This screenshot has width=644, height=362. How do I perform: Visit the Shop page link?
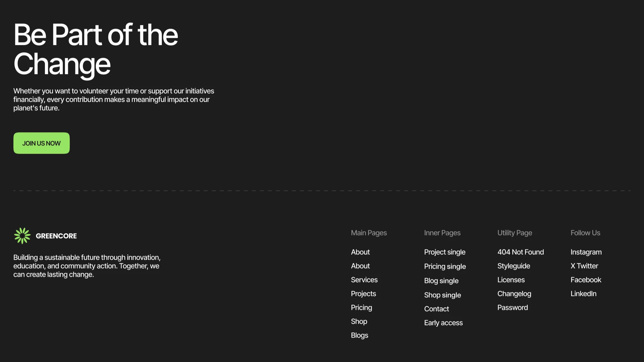point(359,321)
